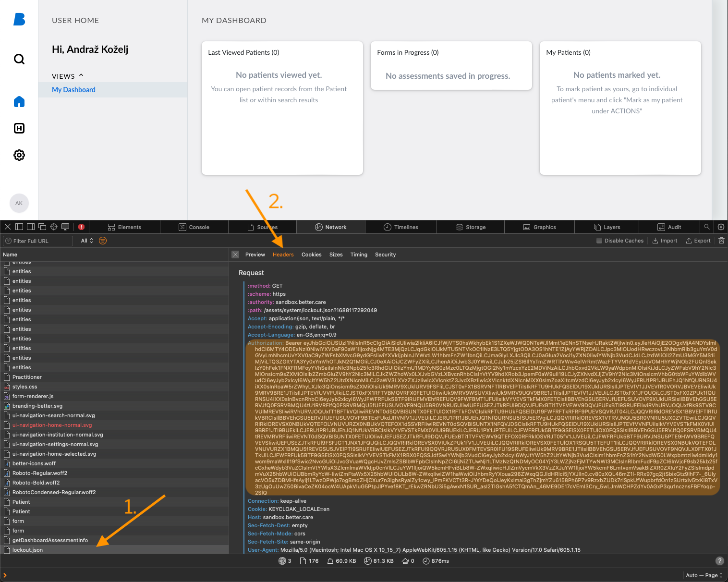Select the better-icons.woff resource
The width and height of the screenshot is (728, 582).
pos(114,463)
